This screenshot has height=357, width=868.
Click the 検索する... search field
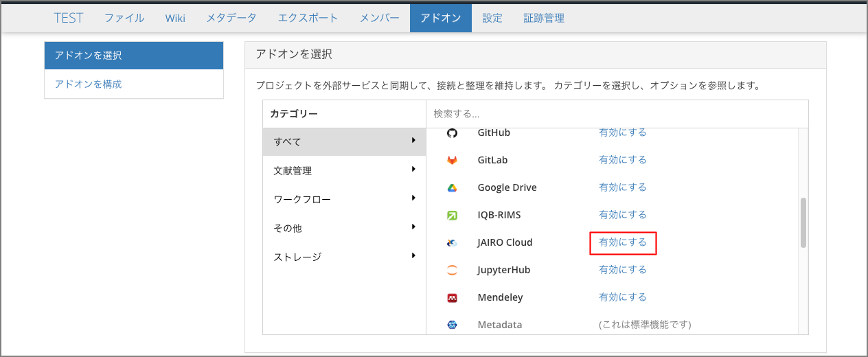[617, 114]
